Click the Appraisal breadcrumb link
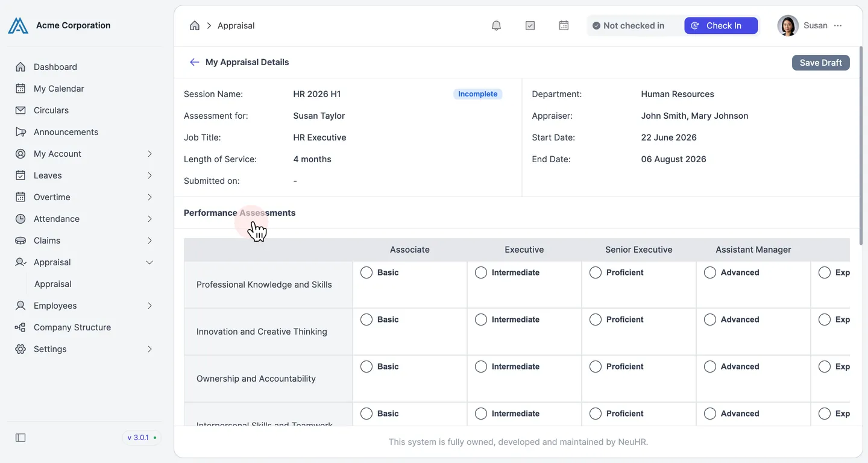 (x=236, y=25)
